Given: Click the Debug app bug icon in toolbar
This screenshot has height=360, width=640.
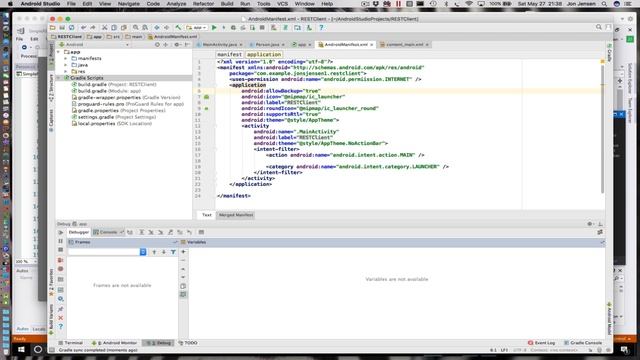Looking at the screenshot, I should [233, 28].
